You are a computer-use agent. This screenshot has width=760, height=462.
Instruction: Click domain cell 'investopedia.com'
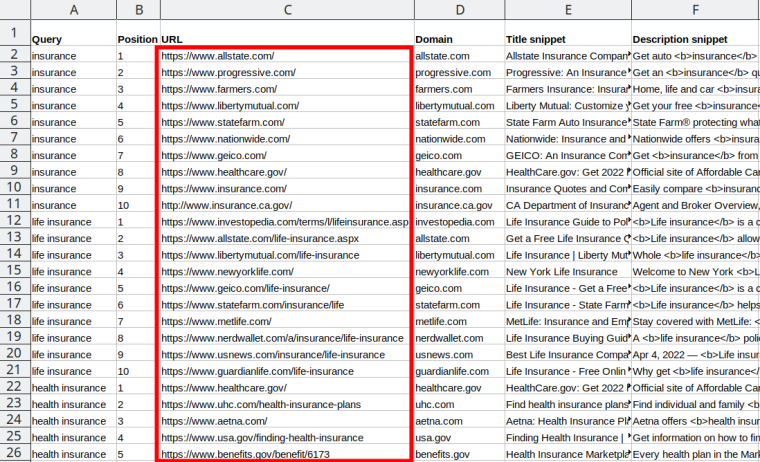coord(459,221)
